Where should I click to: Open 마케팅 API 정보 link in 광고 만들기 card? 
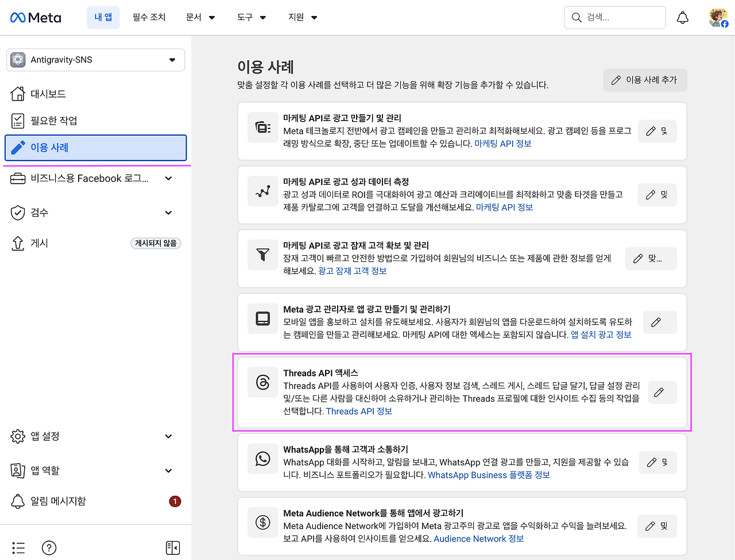[503, 144]
